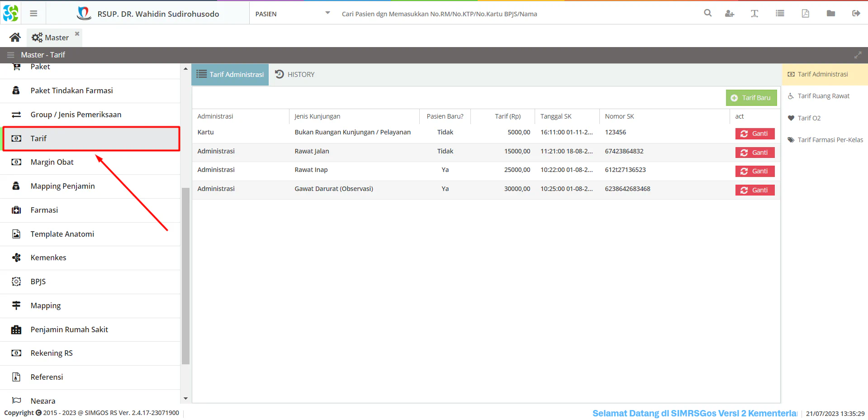Click the logout icon
Screen dimensions: 868x420
(x=856, y=14)
